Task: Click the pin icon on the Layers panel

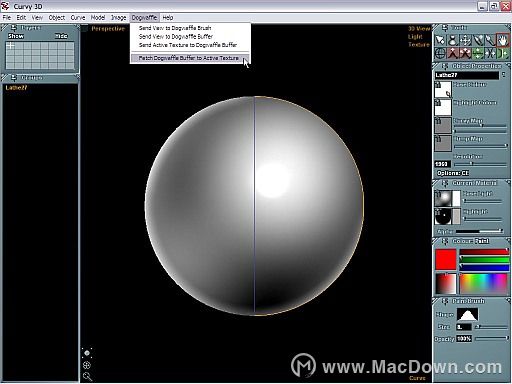Action: 14,28
